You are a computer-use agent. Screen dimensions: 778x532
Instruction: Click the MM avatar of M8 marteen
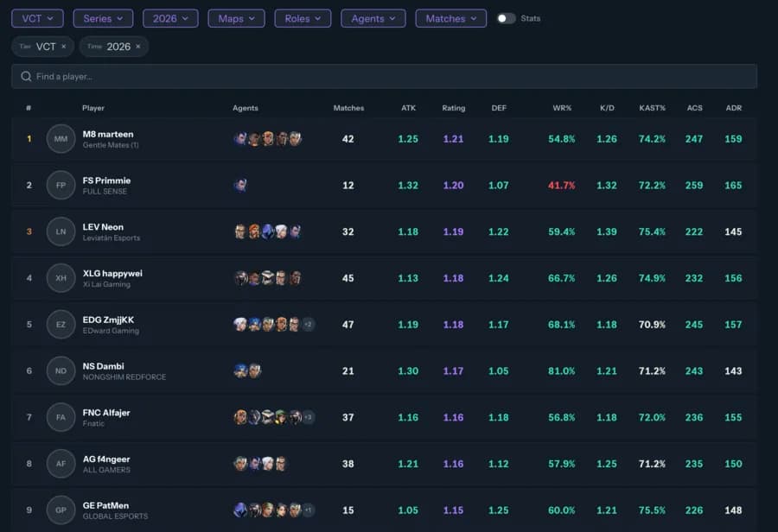(61, 139)
